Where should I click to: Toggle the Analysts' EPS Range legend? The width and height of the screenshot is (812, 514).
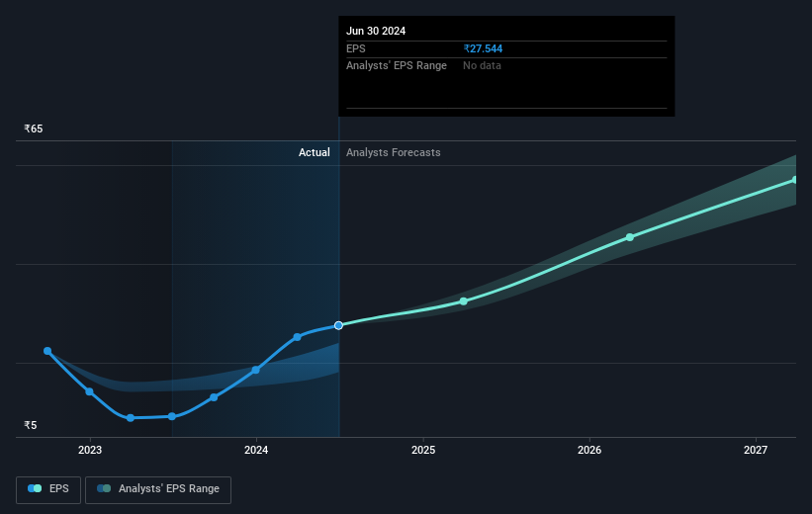pyautogui.click(x=158, y=489)
